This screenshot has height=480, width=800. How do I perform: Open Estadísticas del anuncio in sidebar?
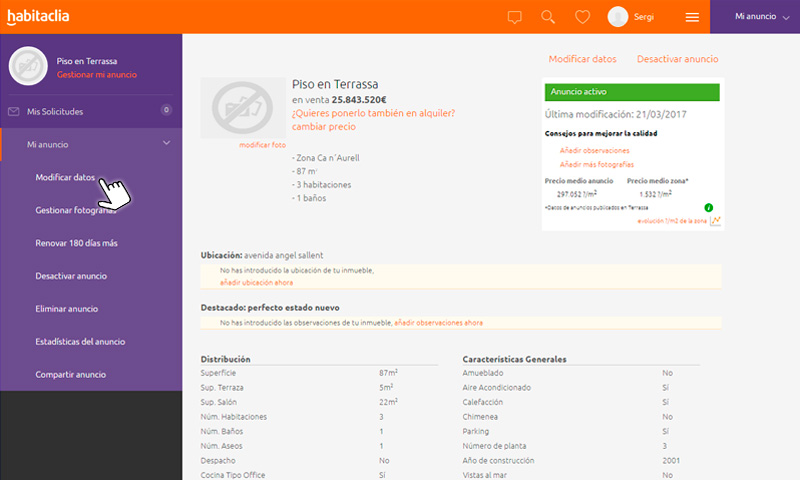[80, 342]
